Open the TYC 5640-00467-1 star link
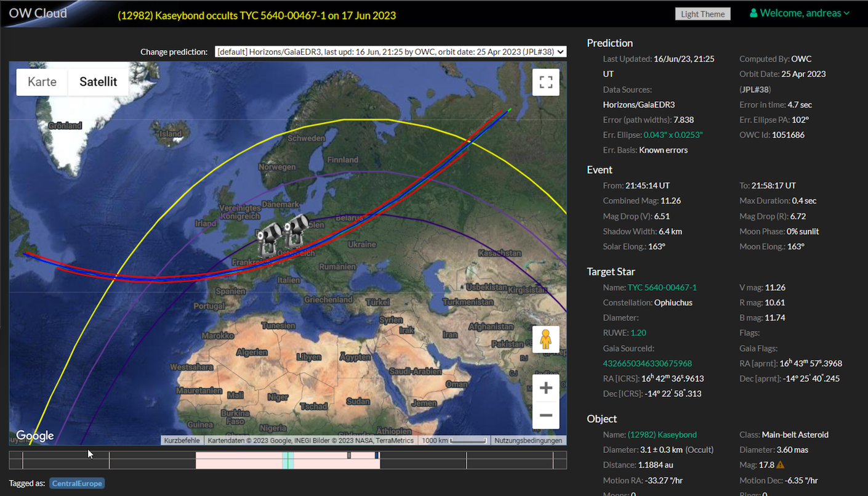Screen dimensions: 868x496 tap(662, 287)
